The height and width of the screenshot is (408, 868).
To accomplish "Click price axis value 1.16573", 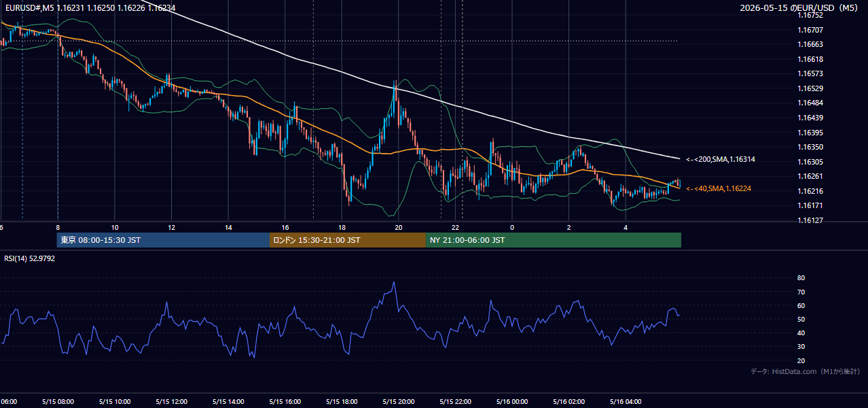I will 810,73.
